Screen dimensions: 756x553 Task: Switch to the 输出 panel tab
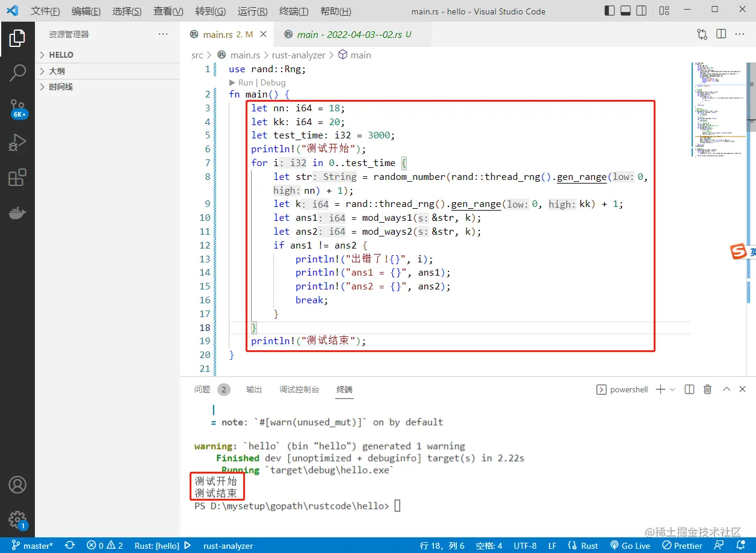pyautogui.click(x=254, y=389)
